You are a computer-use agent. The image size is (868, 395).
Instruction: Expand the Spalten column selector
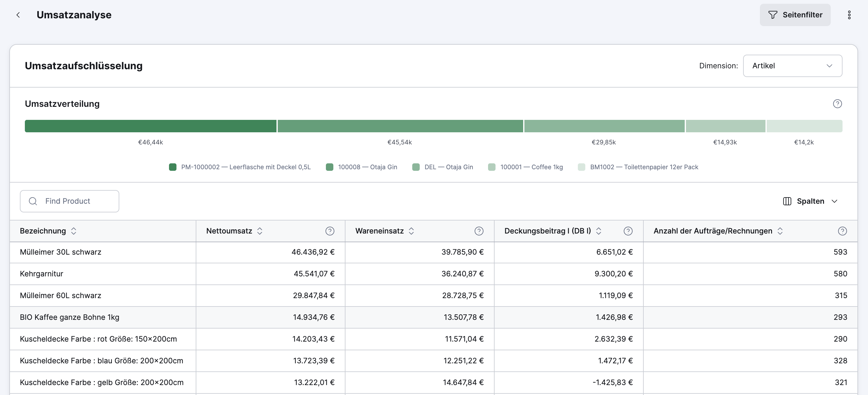[810, 201]
